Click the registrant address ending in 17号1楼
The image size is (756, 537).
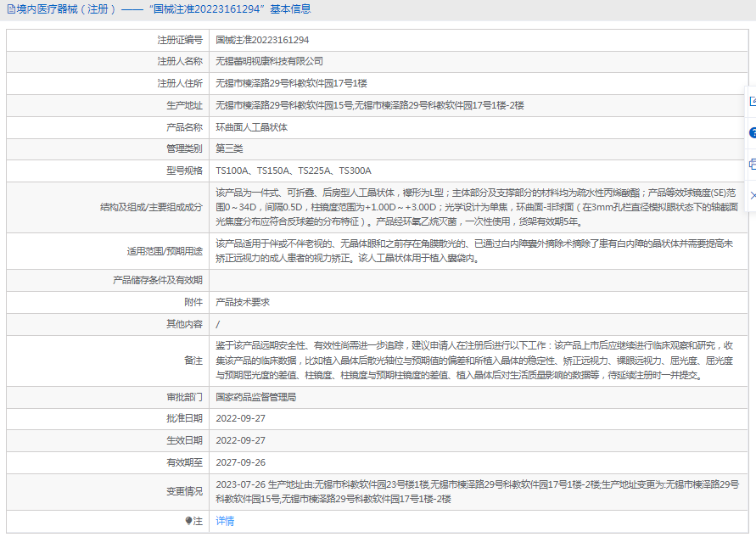pos(291,83)
